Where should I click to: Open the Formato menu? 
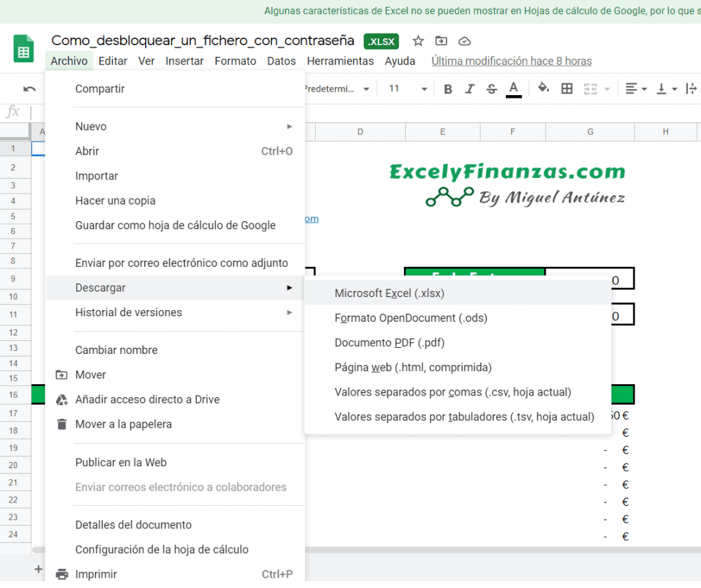235,61
